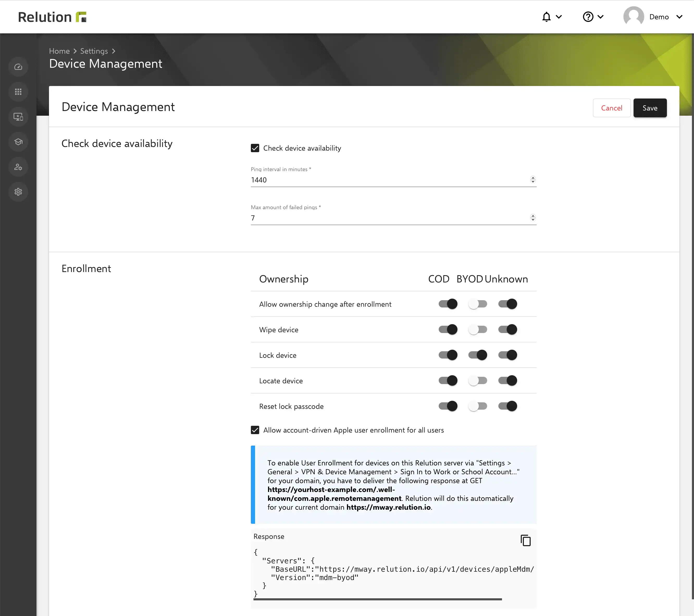Click the Response label
The width and height of the screenshot is (694, 616).
point(269,537)
